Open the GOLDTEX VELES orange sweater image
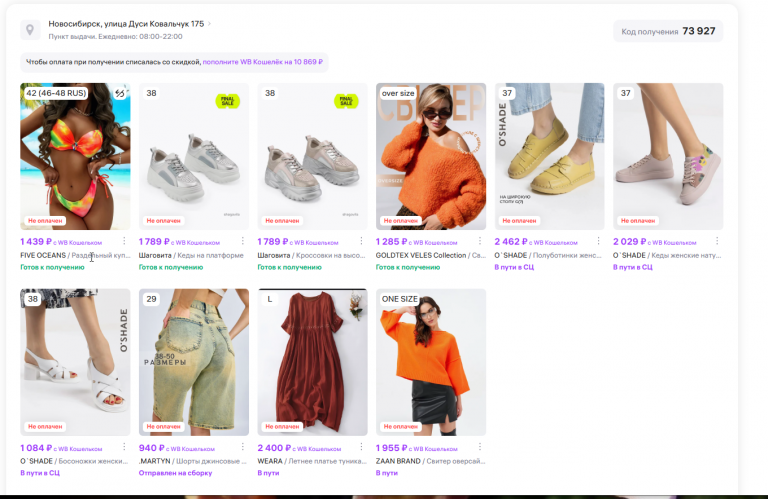This screenshot has width=768, height=499. (431, 156)
